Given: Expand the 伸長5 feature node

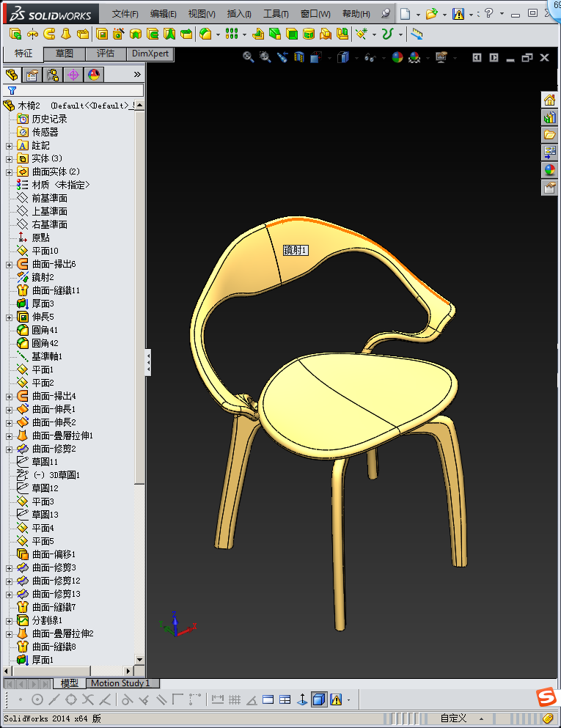Looking at the screenshot, I should (9, 317).
